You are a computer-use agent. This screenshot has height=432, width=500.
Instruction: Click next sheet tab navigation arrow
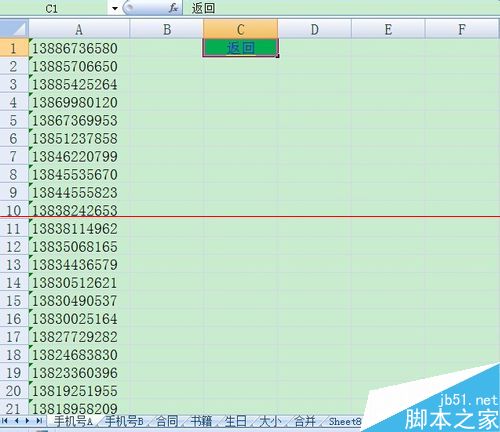pyautogui.click(x=27, y=421)
